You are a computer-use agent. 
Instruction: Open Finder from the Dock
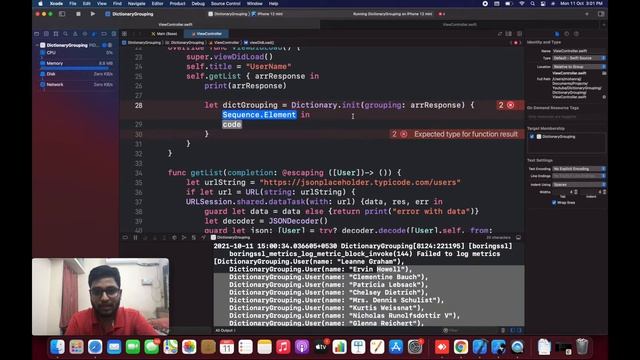[x=57, y=347]
